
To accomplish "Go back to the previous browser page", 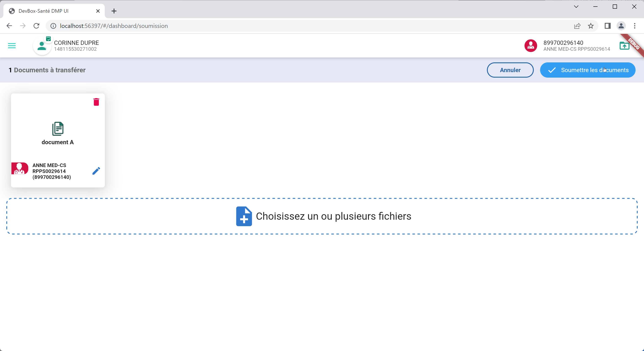I will click(x=9, y=26).
